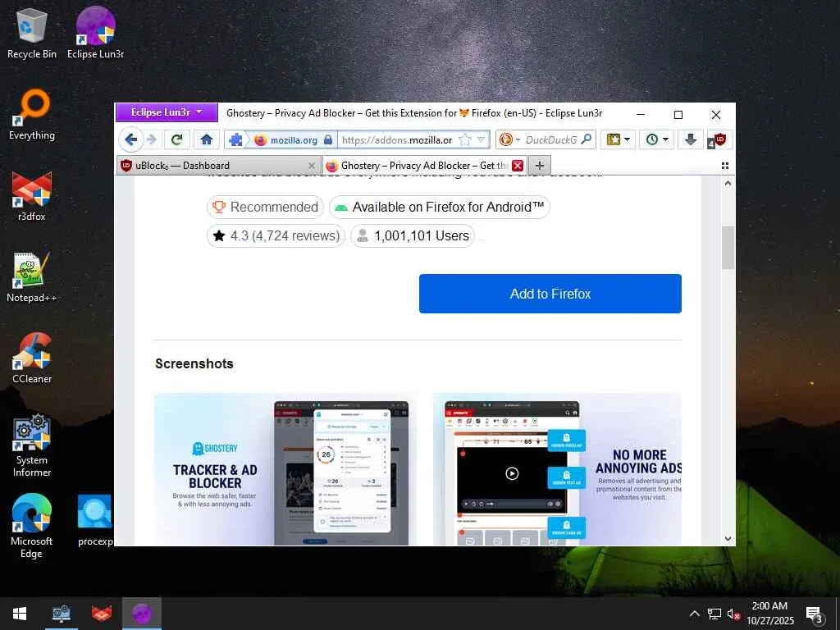Close the Ghostery tab with red X
Image resolution: width=840 pixels, height=630 pixels.
point(518,166)
